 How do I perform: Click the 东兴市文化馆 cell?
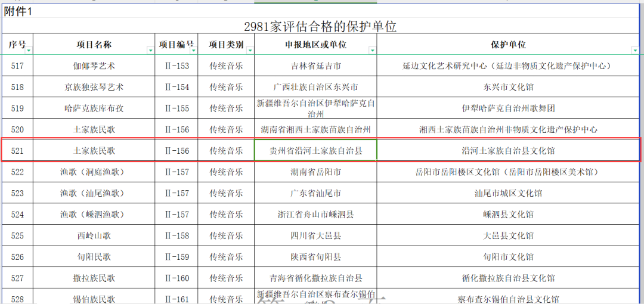[508, 87]
